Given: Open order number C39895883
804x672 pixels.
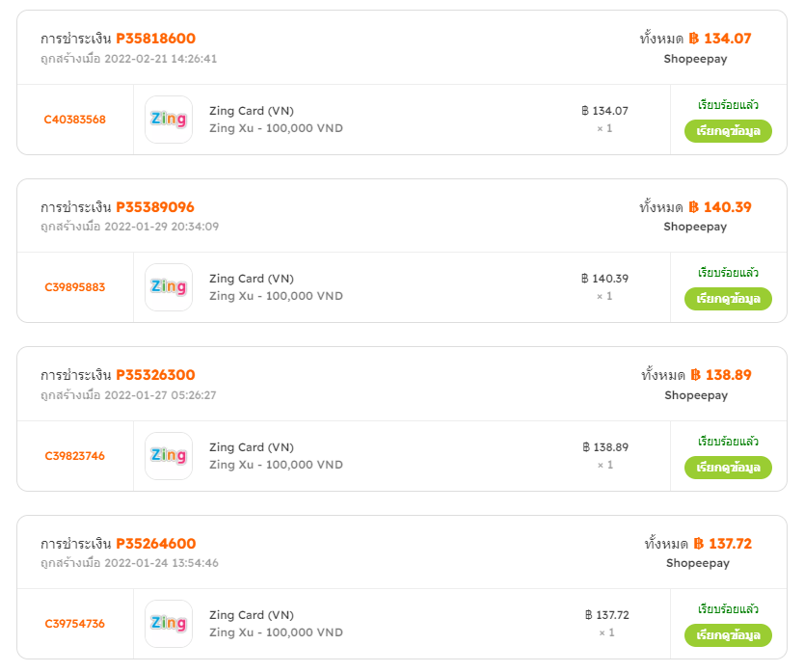Looking at the screenshot, I should (x=75, y=287).
